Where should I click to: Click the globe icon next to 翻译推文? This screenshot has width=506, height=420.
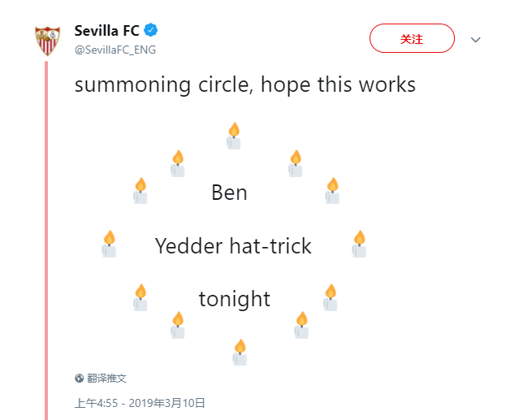coord(79,378)
